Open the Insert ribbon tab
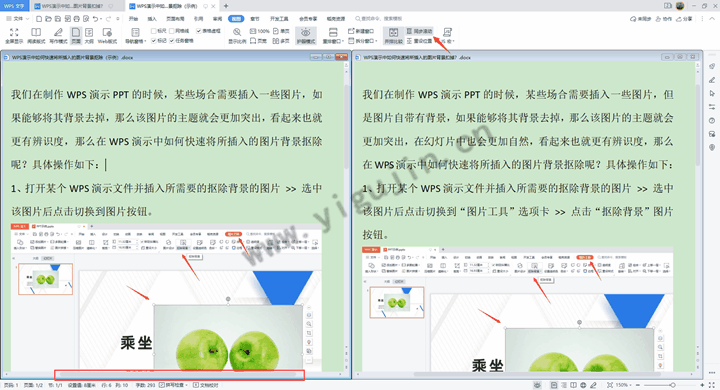 [152, 19]
